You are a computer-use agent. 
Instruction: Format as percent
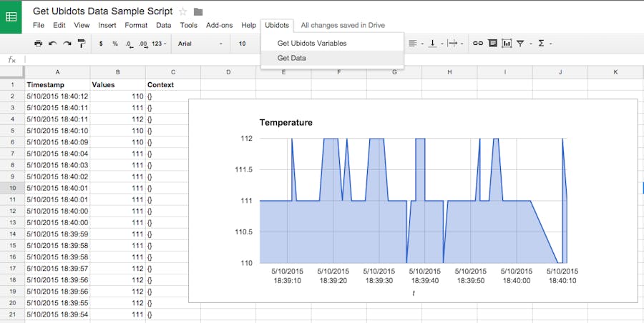[115, 43]
